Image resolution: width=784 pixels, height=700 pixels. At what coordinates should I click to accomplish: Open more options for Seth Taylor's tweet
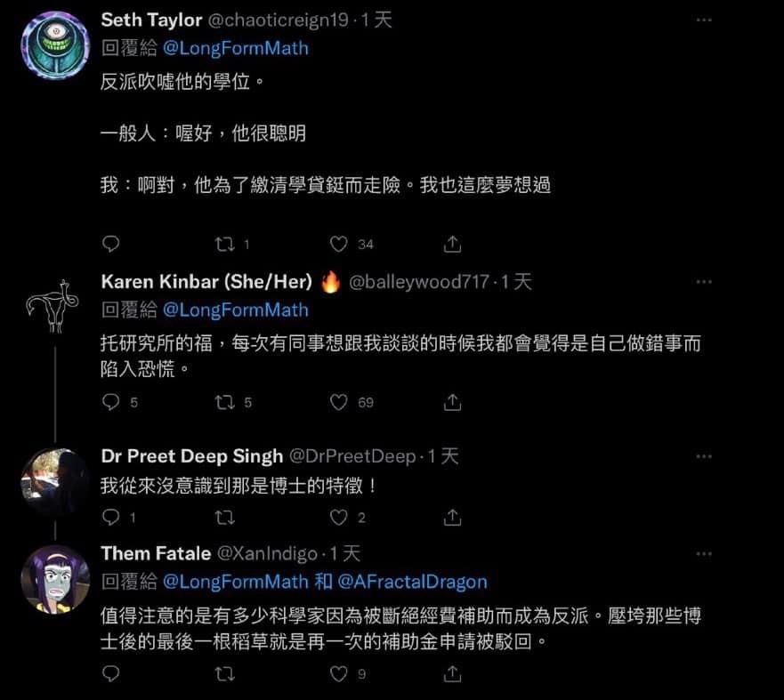click(x=704, y=20)
